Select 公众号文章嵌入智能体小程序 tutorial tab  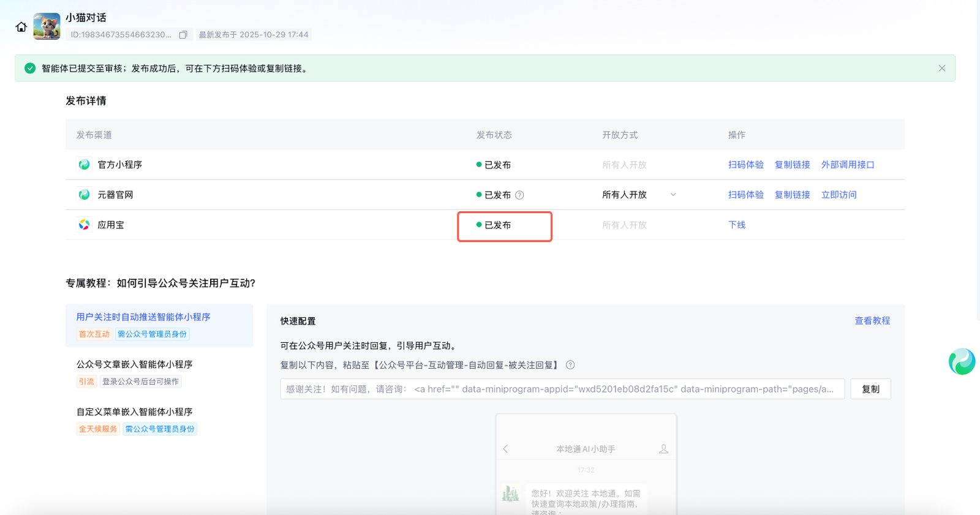click(134, 364)
